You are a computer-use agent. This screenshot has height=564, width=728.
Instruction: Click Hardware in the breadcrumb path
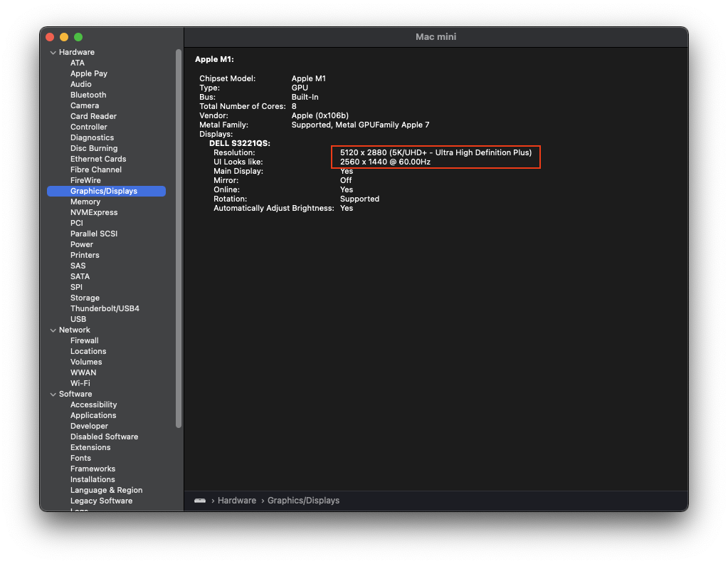tap(236, 501)
